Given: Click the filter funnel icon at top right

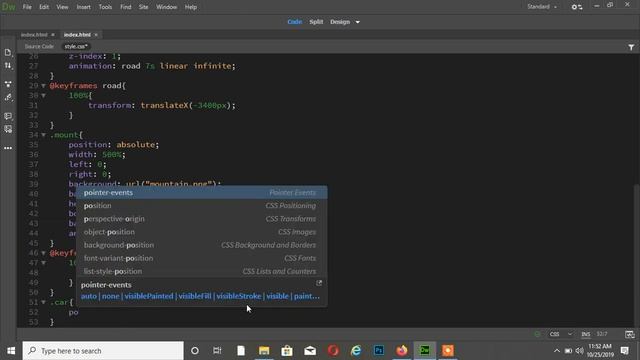Looking at the screenshot, I should point(631,47).
